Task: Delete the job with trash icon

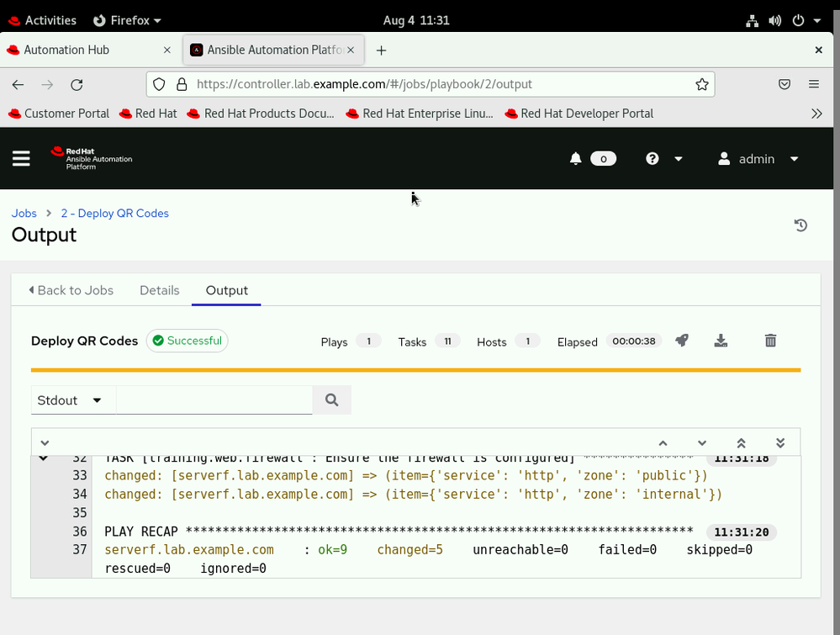Action: 770,341
